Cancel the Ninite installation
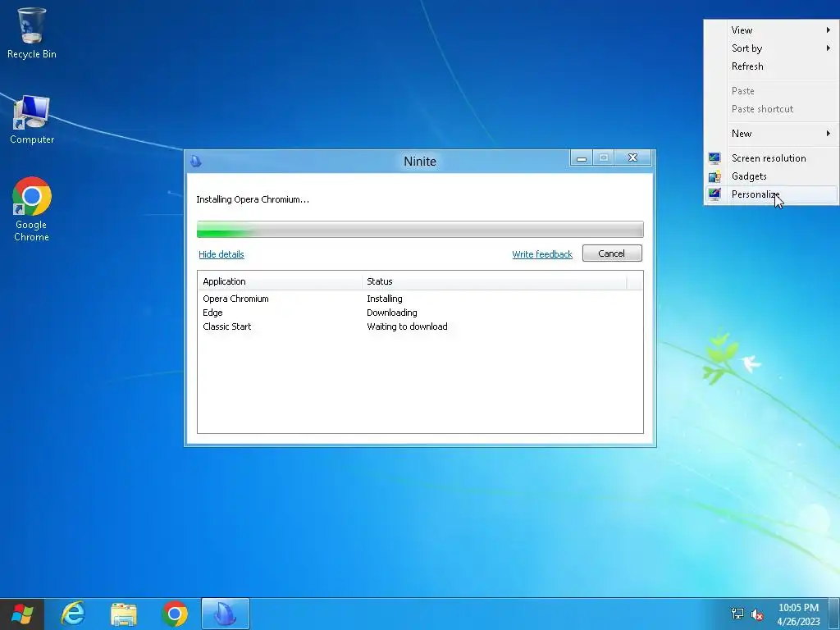Viewport: 840px width, 630px height. click(612, 253)
